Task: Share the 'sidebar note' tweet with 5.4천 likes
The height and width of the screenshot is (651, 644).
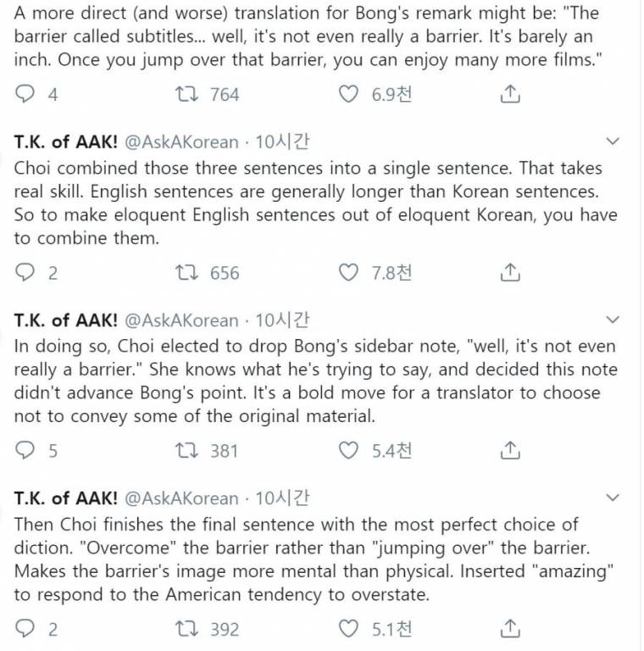Action: (510, 449)
